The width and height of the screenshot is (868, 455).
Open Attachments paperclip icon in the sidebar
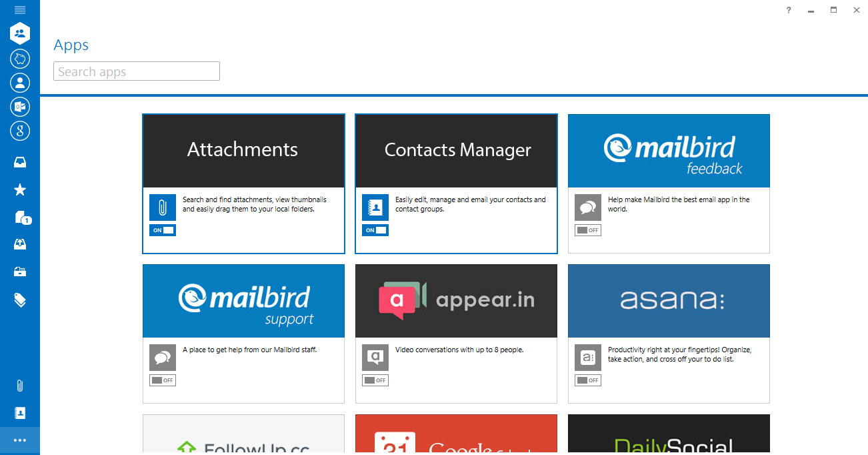[x=20, y=386]
